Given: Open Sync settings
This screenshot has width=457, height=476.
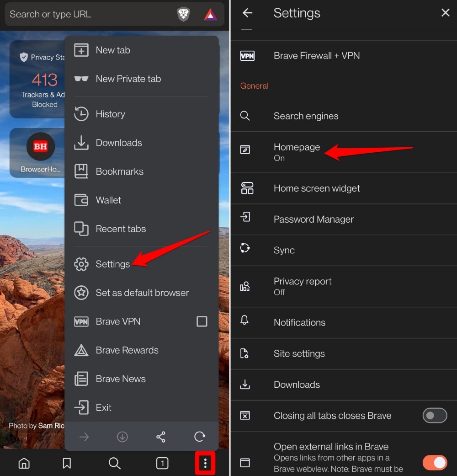Looking at the screenshot, I should pos(344,250).
